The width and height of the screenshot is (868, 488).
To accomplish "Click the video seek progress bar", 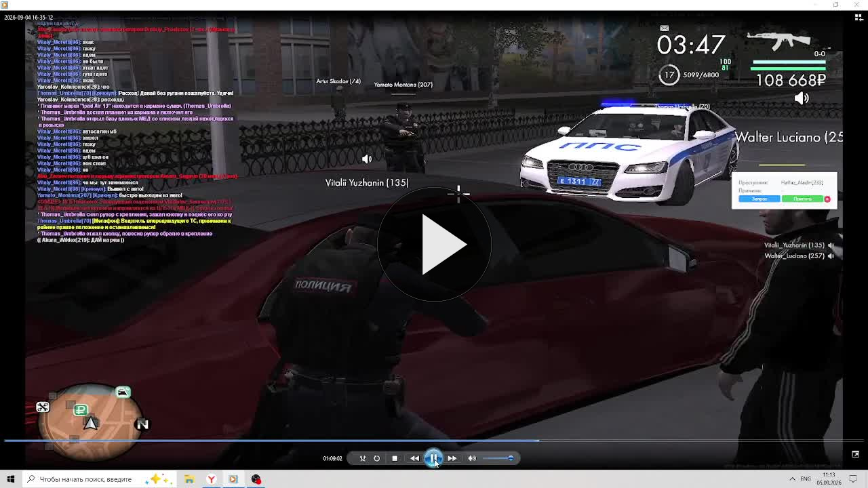I will point(434,441).
